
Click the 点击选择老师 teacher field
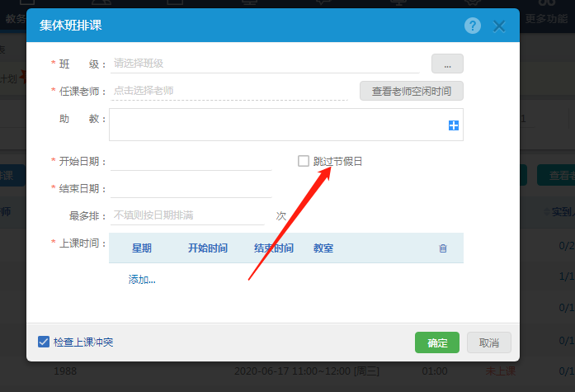pos(229,91)
